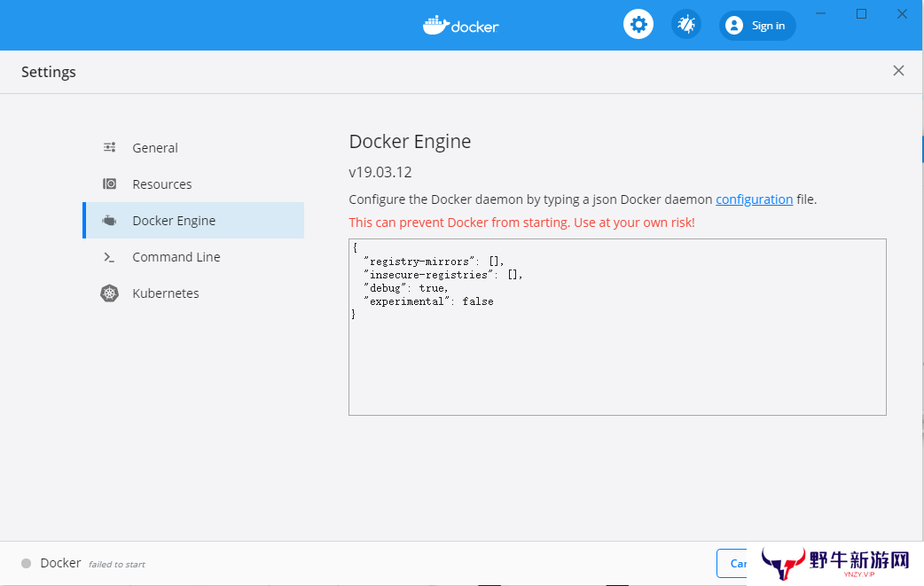The image size is (924, 586).
Task: Click the Docker Engine whale icon
Action: tap(110, 220)
